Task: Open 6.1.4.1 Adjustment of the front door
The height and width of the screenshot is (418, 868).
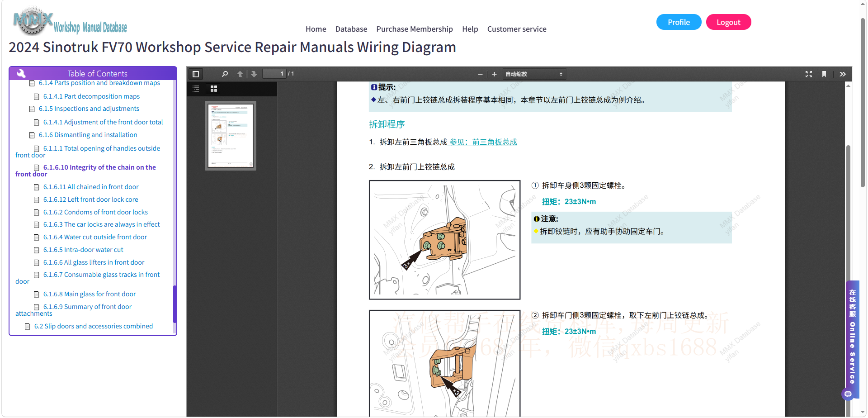Action: coord(103,122)
